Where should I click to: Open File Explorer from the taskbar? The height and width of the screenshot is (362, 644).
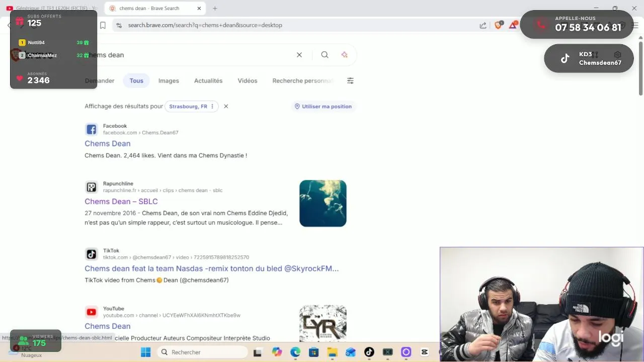coord(332,352)
